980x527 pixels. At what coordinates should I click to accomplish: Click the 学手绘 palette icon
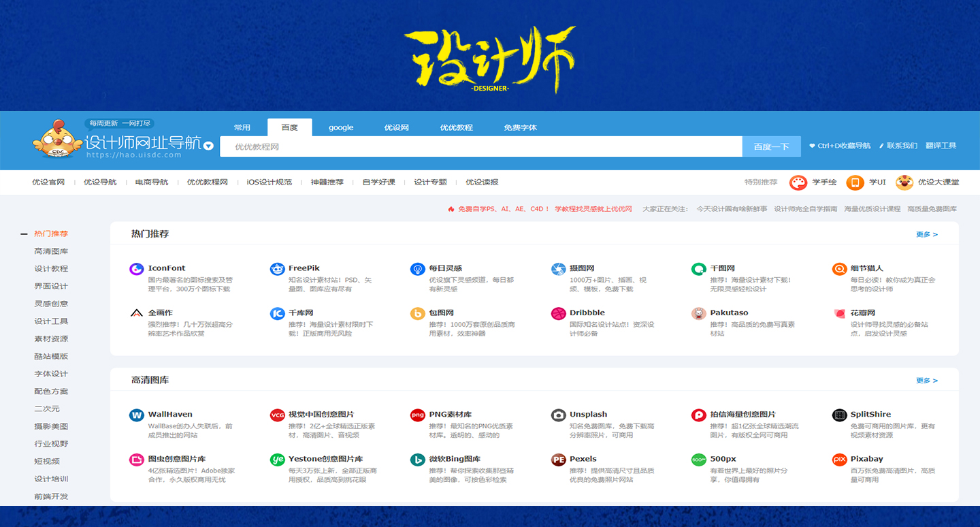[798, 182]
